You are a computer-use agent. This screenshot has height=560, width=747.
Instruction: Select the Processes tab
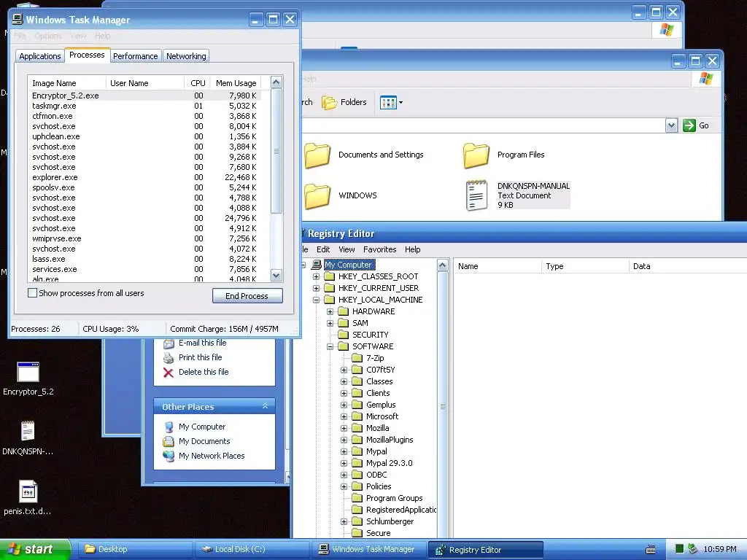pos(88,55)
